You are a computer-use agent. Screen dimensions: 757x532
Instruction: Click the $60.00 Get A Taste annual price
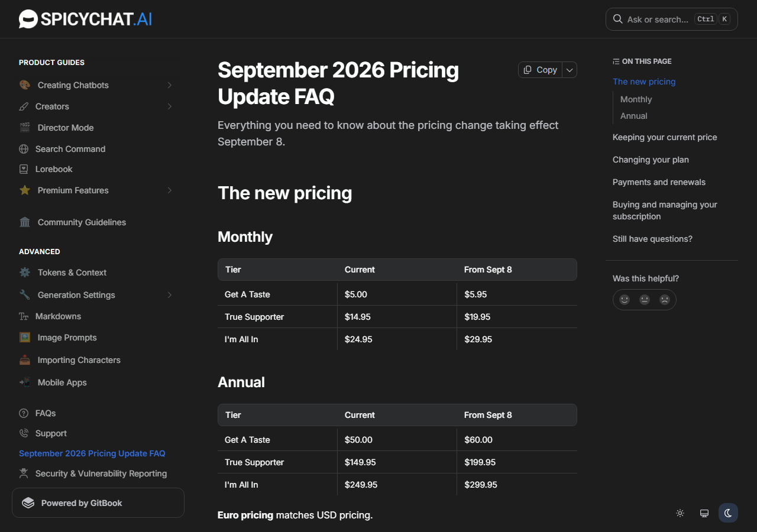point(478,440)
